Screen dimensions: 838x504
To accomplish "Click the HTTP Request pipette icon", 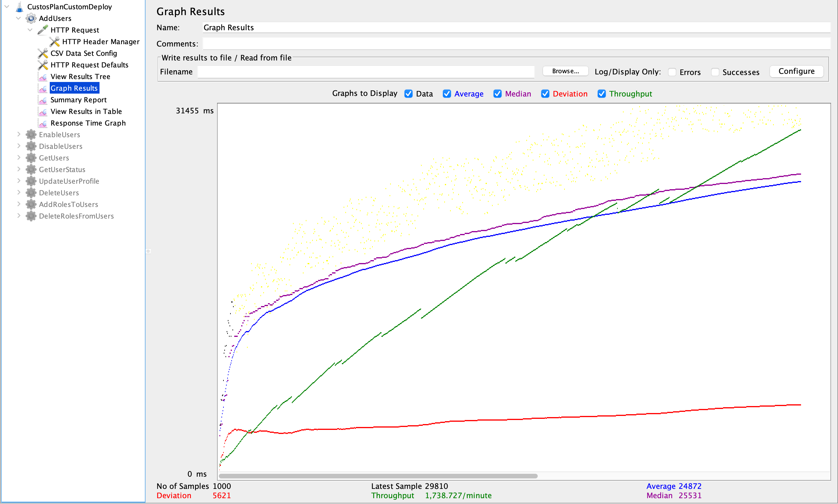I will click(43, 30).
